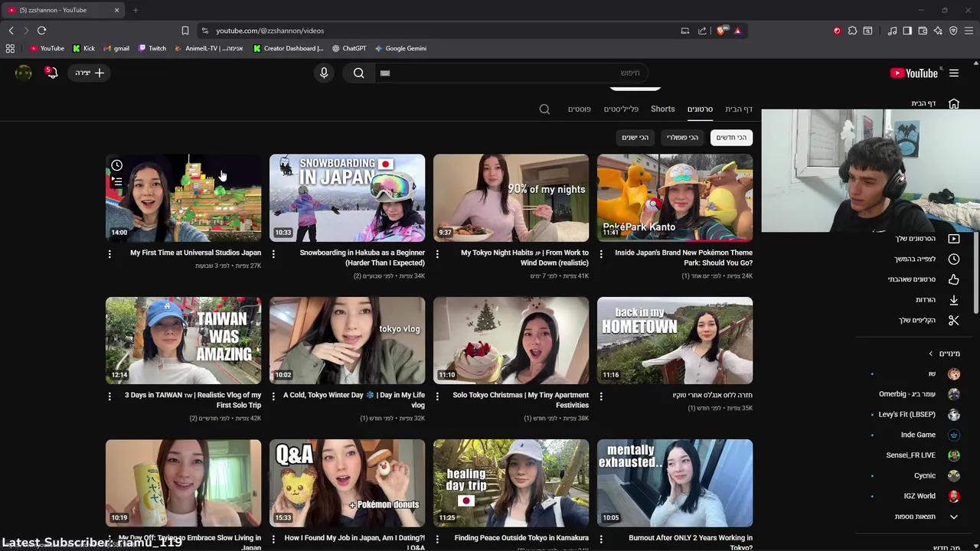The image size is (980, 551).
Task: Play the Snowboarding in Japan thumbnail
Action: [347, 198]
